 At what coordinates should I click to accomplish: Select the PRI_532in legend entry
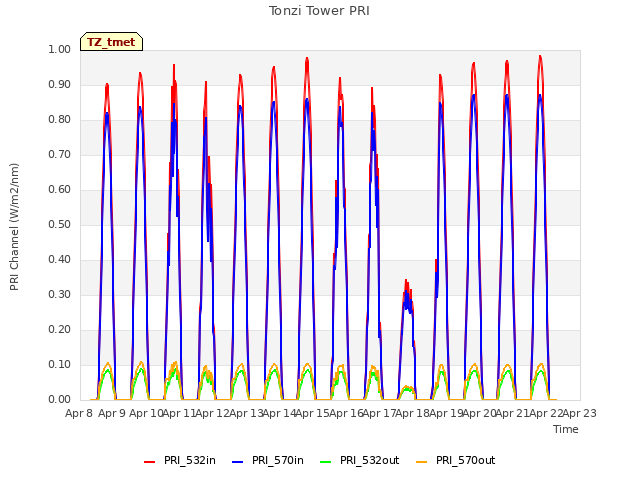coord(180,460)
